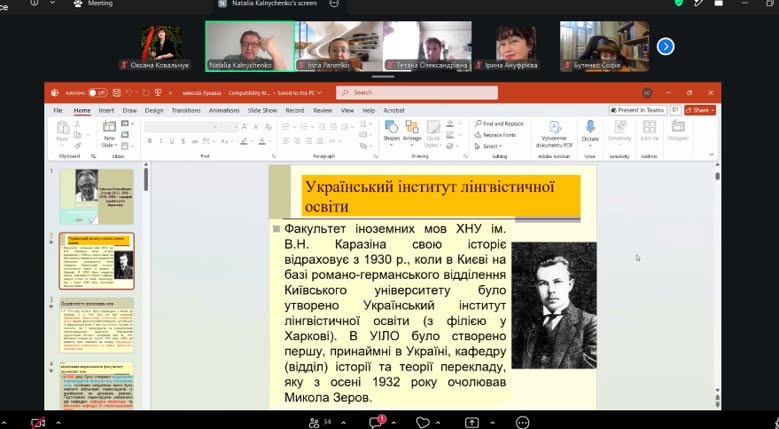This screenshot has width=779, height=429.
Task: Click the Numbering list icon
Action: 302,128
